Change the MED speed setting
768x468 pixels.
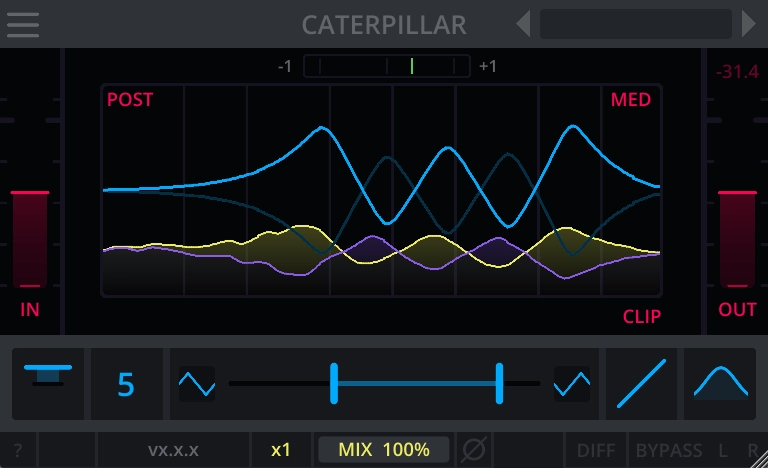tap(631, 99)
